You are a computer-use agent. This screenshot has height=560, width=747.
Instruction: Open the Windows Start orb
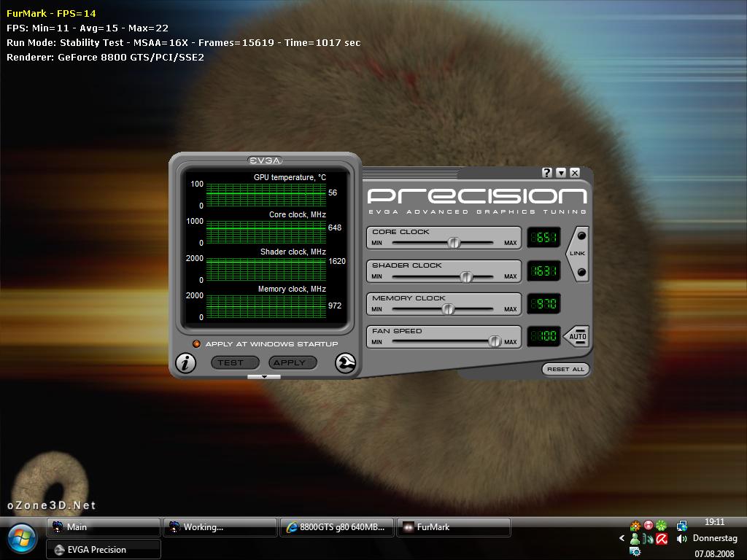21,539
